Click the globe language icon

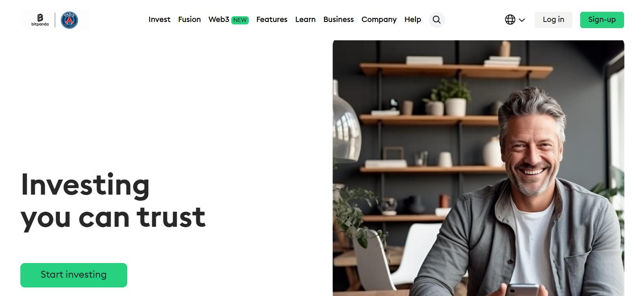click(x=510, y=20)
